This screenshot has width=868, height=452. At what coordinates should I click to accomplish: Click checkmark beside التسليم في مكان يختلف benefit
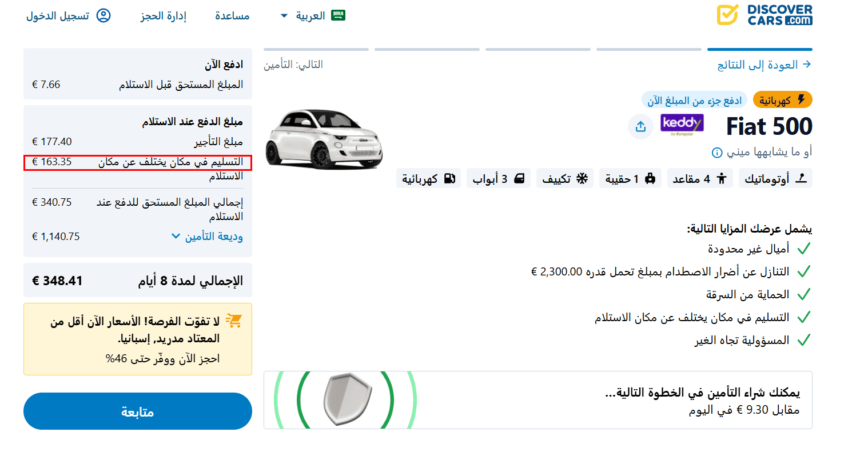[x=804, y=317]
